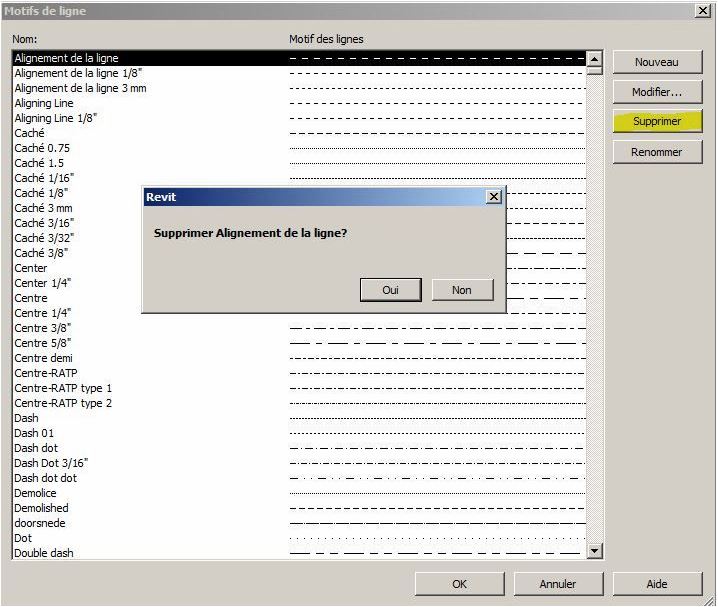
Task: Click Oui to confirm deletion
Action: click(390, 289)
